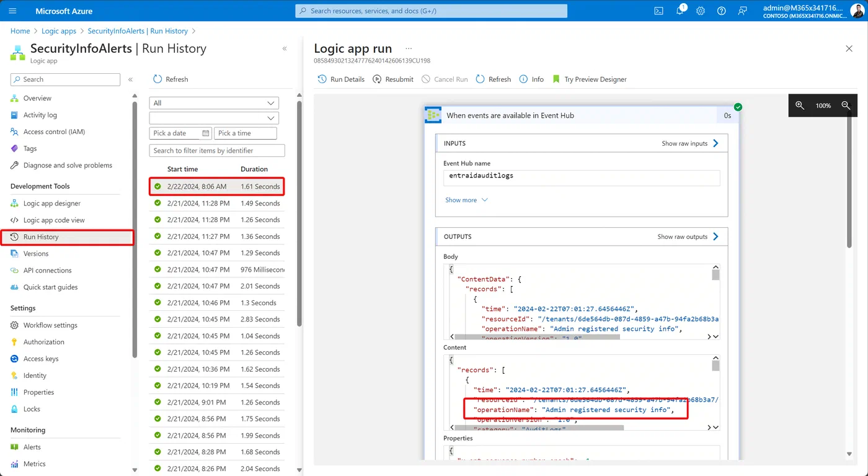Open the account profile avatar

click(857, 11)
